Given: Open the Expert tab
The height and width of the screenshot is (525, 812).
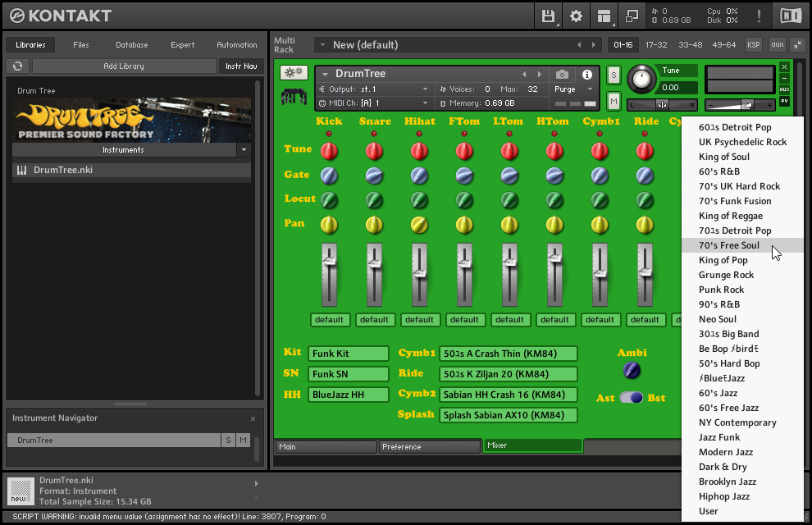Looking at the screenshot, I should pos(182,45).
